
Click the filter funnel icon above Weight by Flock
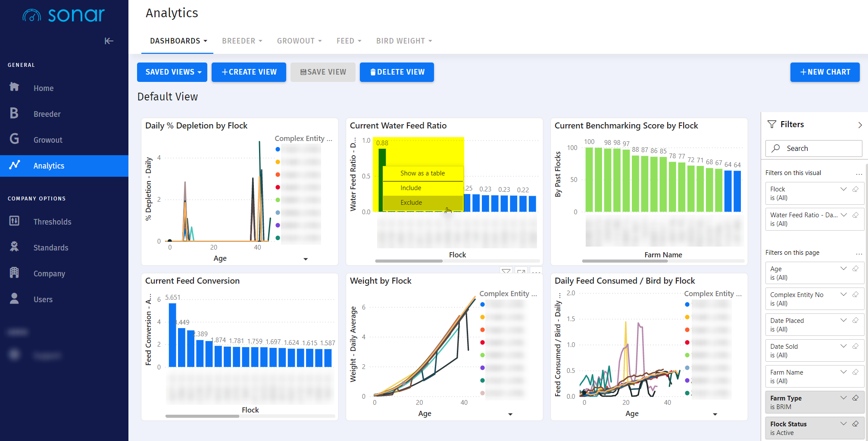[506, 271]
